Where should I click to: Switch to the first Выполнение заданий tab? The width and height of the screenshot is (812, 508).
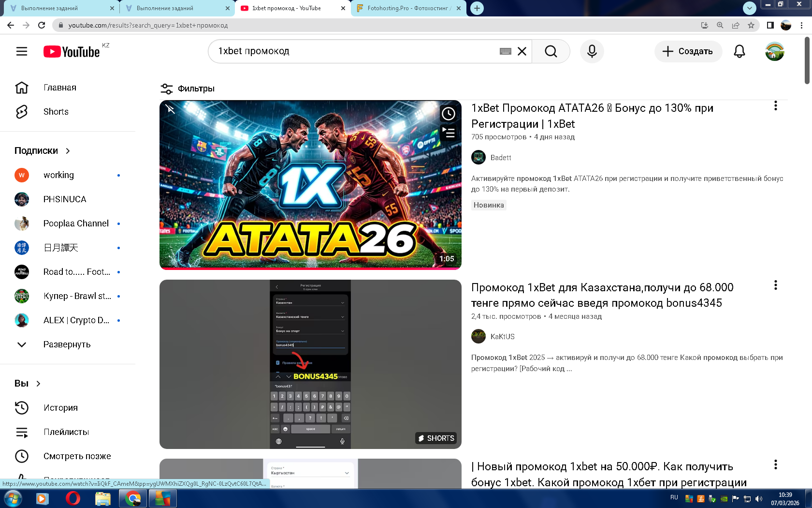61,8
